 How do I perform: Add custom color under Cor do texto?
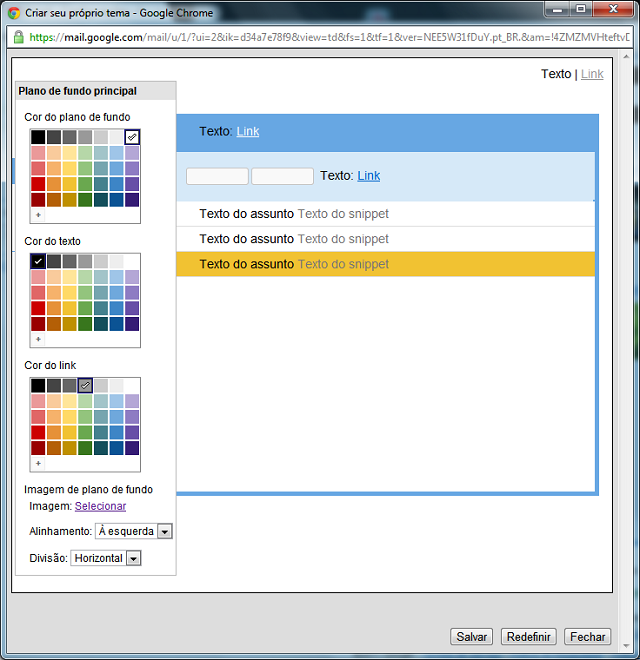[x=38, y=339]
